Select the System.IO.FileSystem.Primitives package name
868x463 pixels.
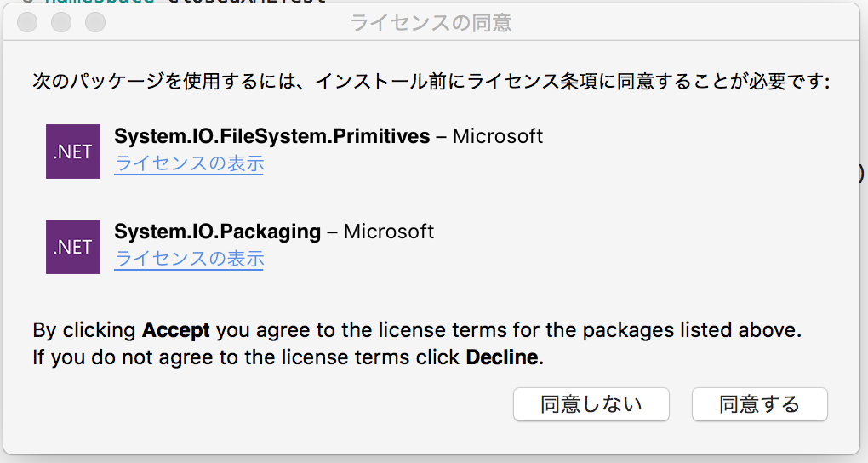[271, 136]
